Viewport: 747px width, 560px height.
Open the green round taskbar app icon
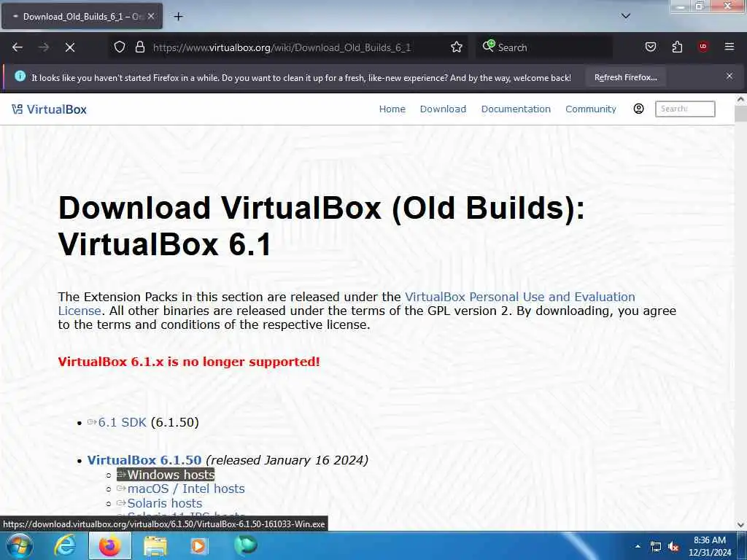tap(245, 545)
